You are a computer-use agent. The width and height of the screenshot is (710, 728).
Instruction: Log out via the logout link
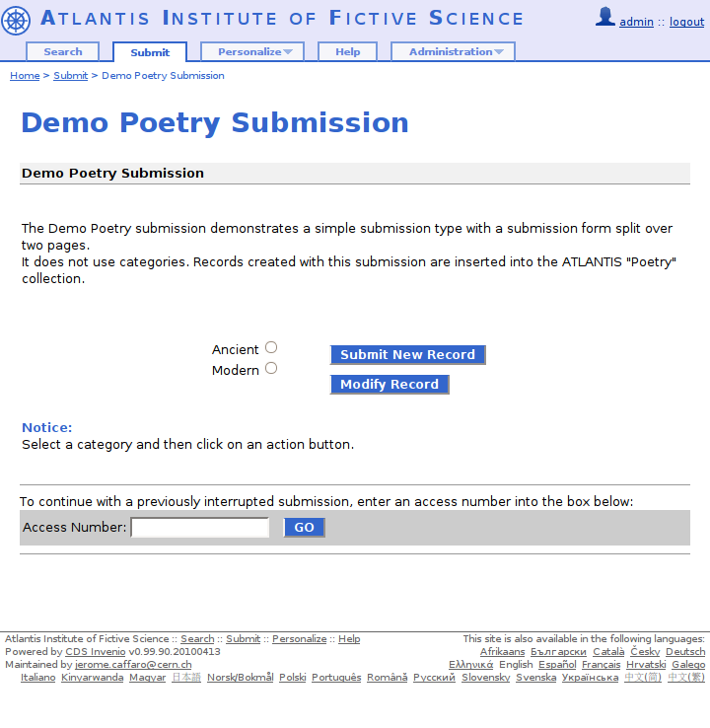click(686, 22)
